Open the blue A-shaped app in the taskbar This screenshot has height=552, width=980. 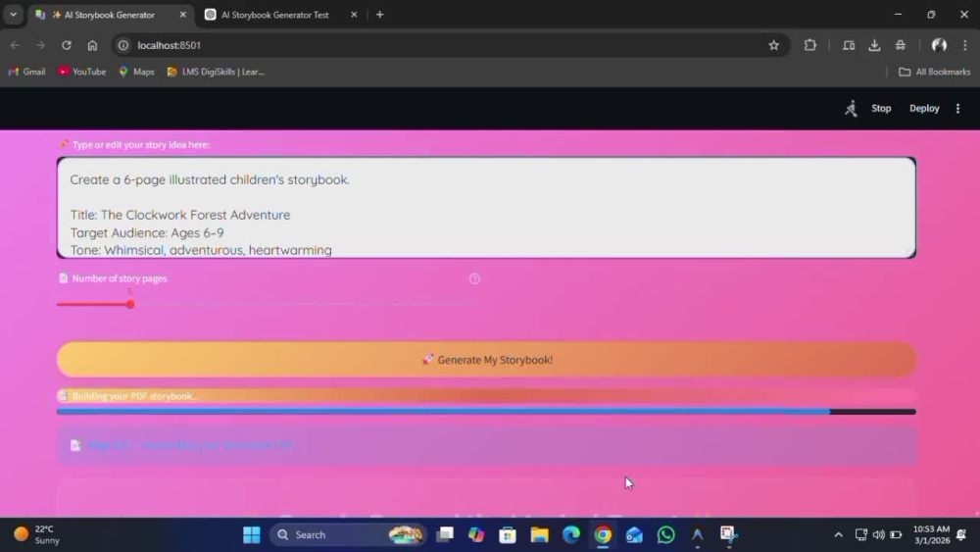pos(698,534)
